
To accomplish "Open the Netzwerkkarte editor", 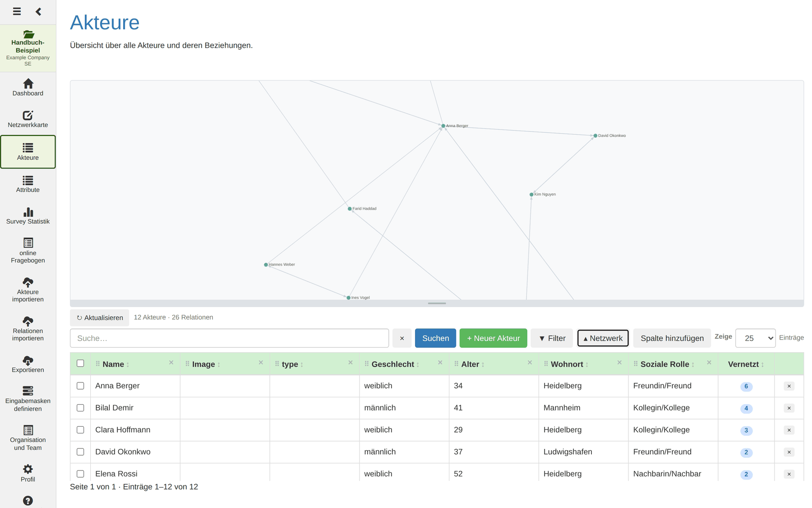I will pyautogui.click(x=28, y=119).
